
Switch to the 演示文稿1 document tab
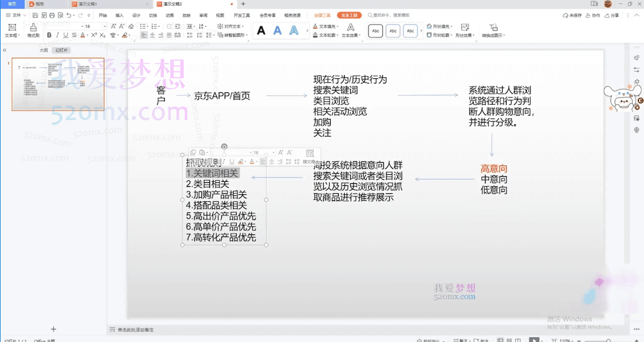(x=88, y=4)
